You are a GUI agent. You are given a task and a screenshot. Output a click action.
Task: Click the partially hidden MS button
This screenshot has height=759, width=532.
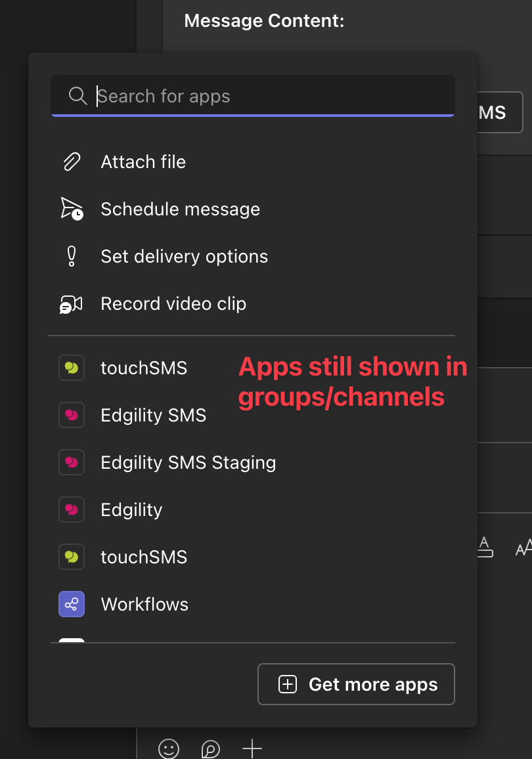coord(500,112)
